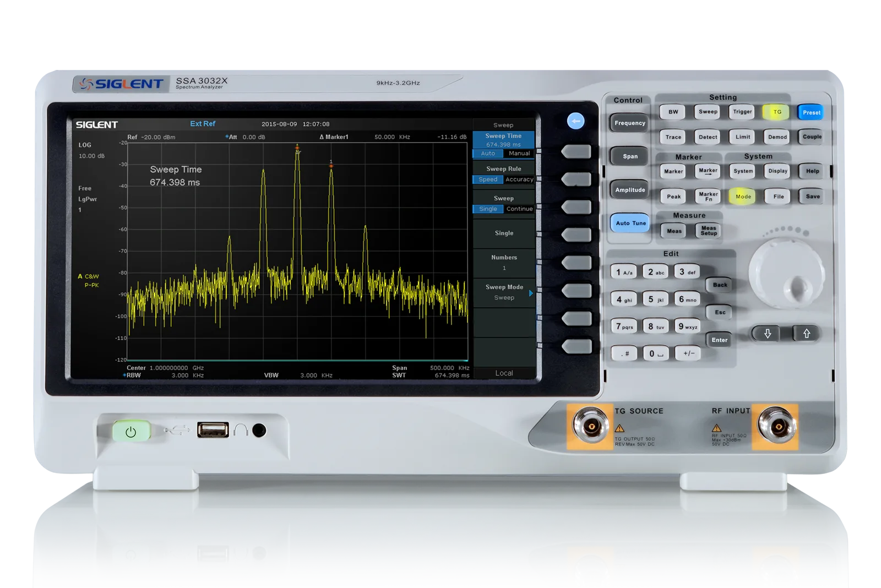The width and height of the screenshot is (881, 588).
Task: Click the up arrow key
Action: 807,333
